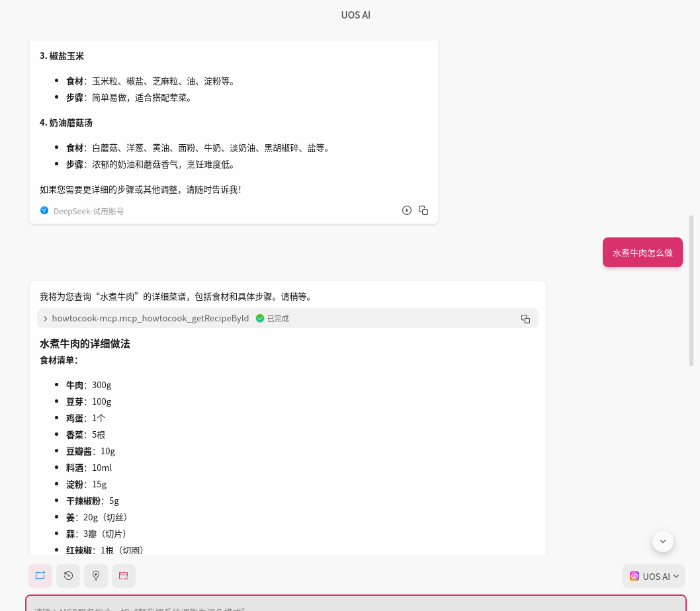The image size is (700, 611).
Task: Click the heading 4. 奶油蘑菇汤
Action: click(x=66, y=123)
